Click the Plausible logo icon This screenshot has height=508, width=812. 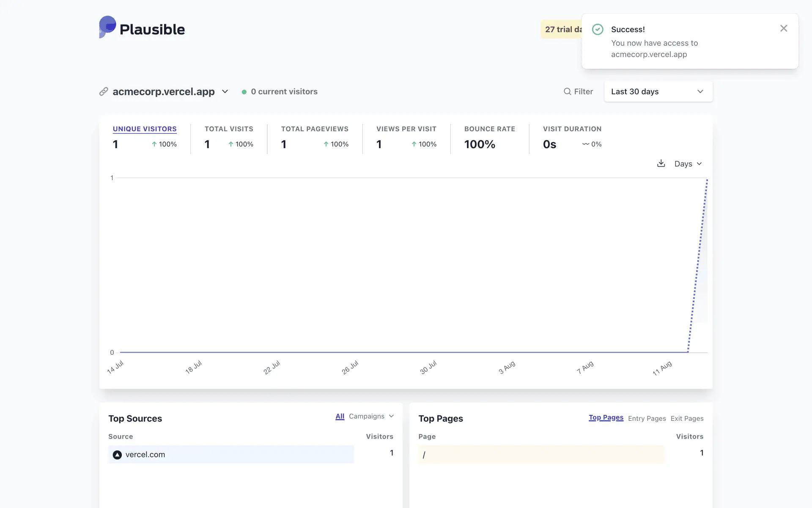107,27
